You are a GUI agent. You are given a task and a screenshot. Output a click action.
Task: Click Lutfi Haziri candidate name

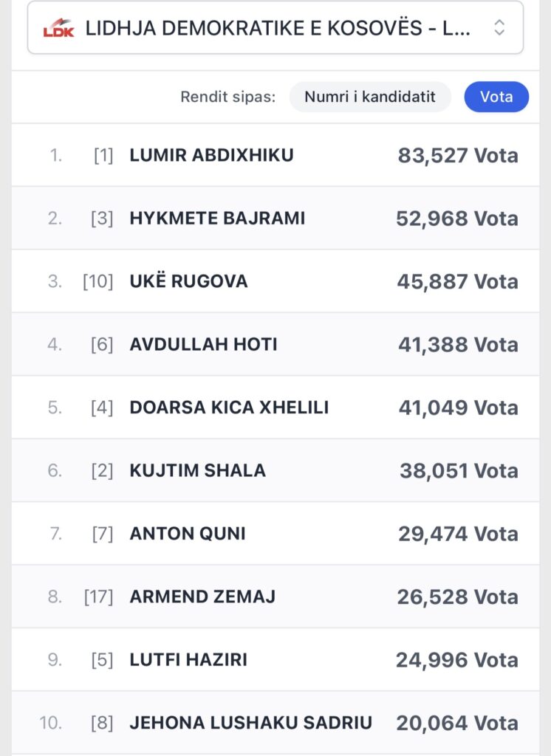coord(188,659)
